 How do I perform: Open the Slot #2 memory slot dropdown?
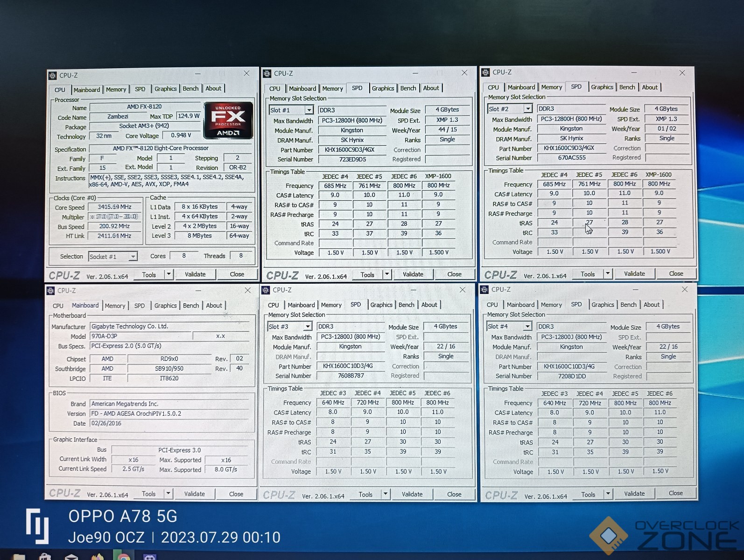tap(528, 109)
